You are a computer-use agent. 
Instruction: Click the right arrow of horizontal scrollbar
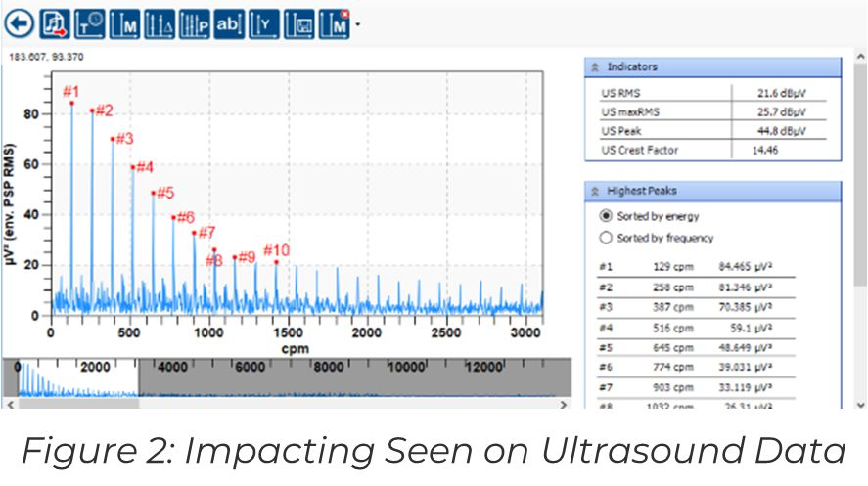564,405
